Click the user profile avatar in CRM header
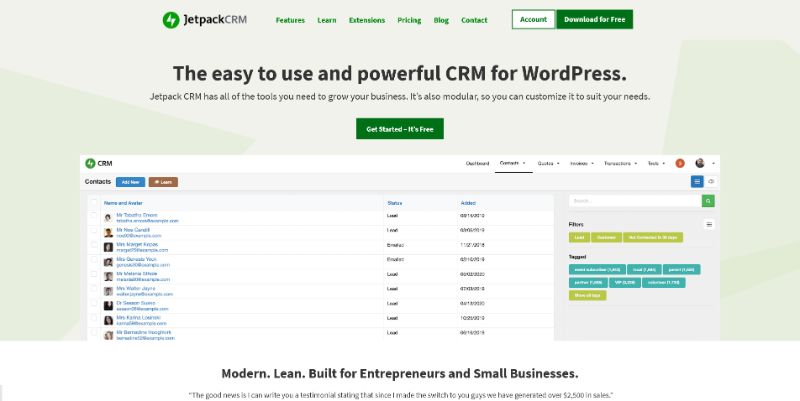800x401 pixels. tap(700, 163)
